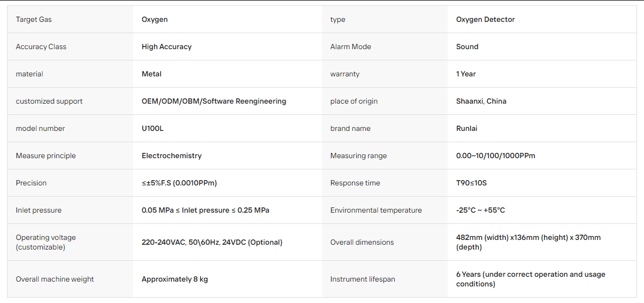
Task: Click the Inlet pressure range value
Action: (205, 210)
